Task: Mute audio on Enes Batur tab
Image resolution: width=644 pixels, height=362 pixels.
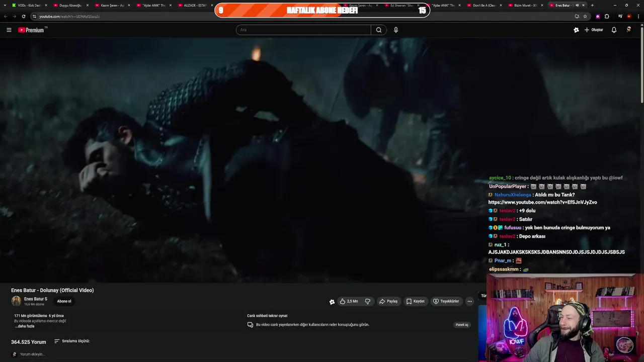Action: coord(577,5)
